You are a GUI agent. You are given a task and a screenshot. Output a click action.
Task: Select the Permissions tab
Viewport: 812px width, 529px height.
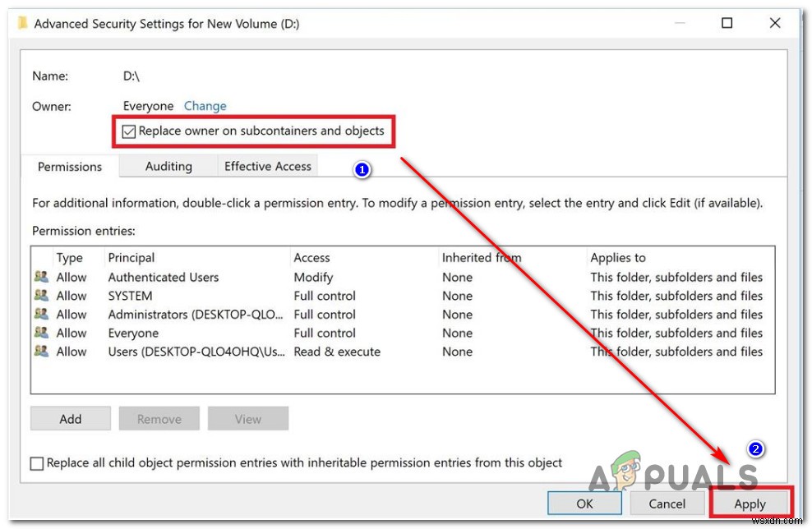pyautogui.click(x=69, y=166)
